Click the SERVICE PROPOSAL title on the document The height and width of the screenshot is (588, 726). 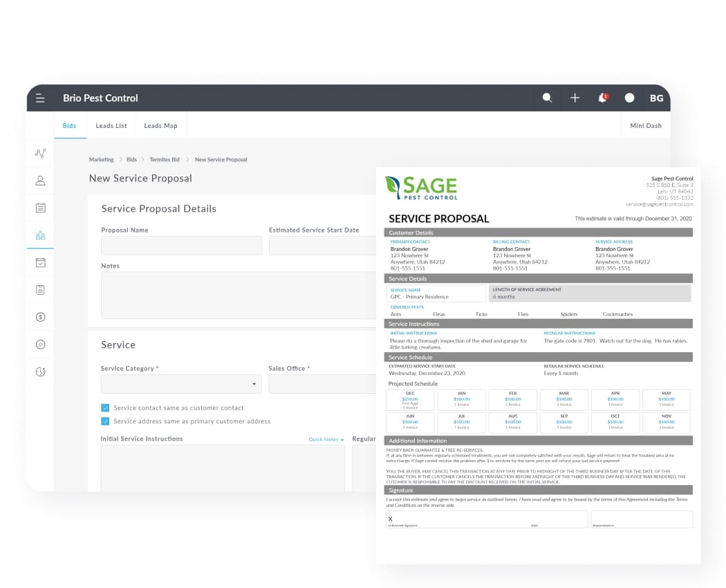(438, 219)
